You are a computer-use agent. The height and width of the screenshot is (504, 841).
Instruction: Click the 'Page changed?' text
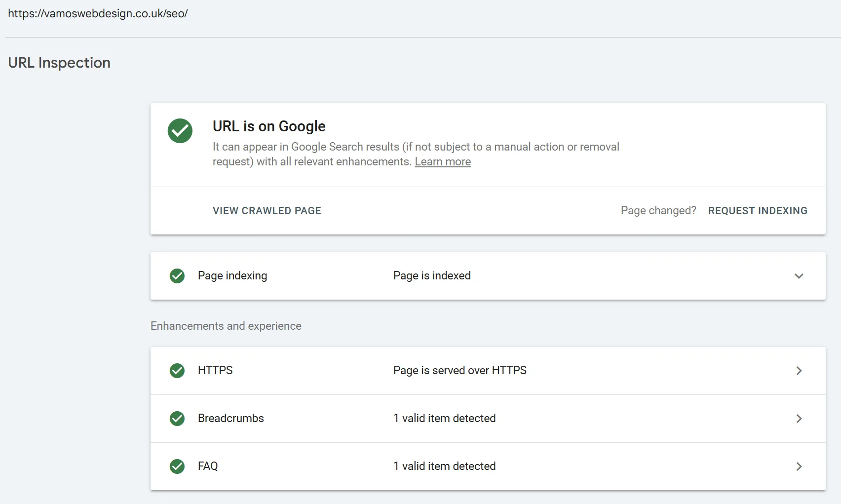658,211
